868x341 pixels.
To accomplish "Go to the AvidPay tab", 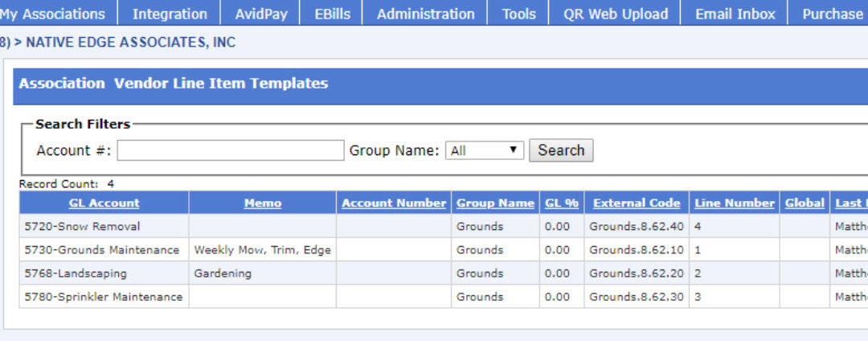I will [261, 14].
